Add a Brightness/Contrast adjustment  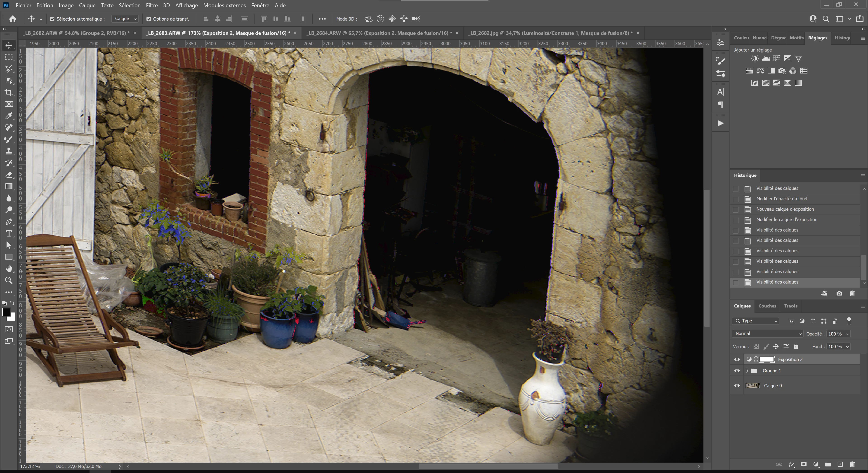[x=755, y=58]
